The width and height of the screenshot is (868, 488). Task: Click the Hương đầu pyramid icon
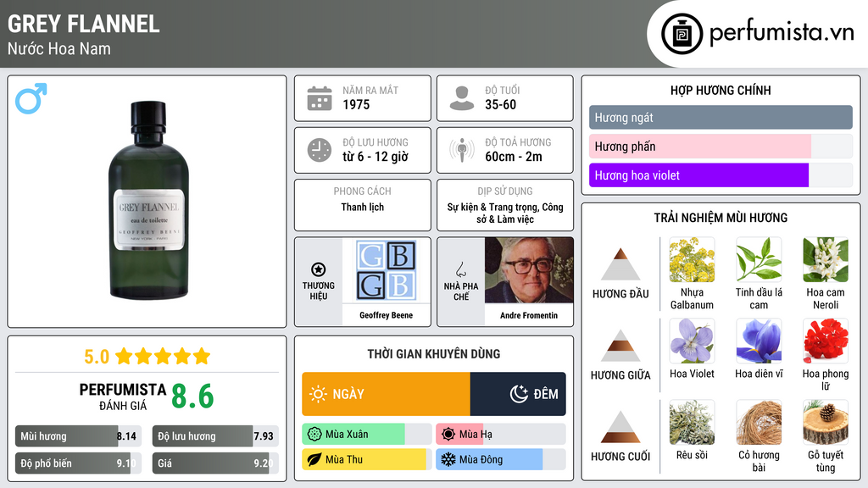(x=620, y=264)
